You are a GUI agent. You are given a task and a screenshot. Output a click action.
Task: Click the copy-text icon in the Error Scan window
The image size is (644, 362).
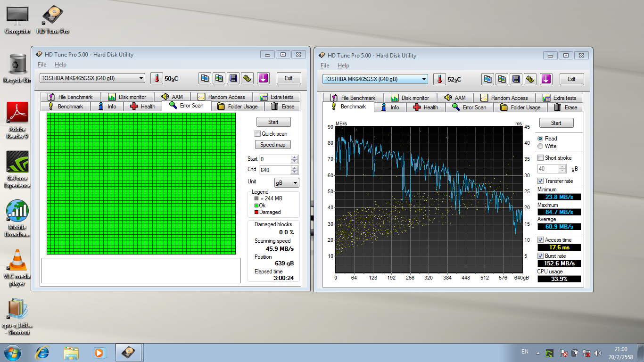coord(205,78)
